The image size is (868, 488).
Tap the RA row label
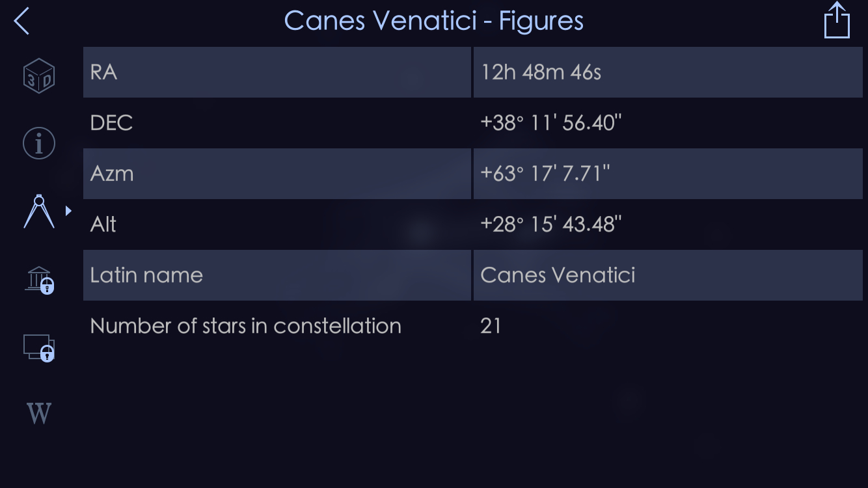coord(104,72)
